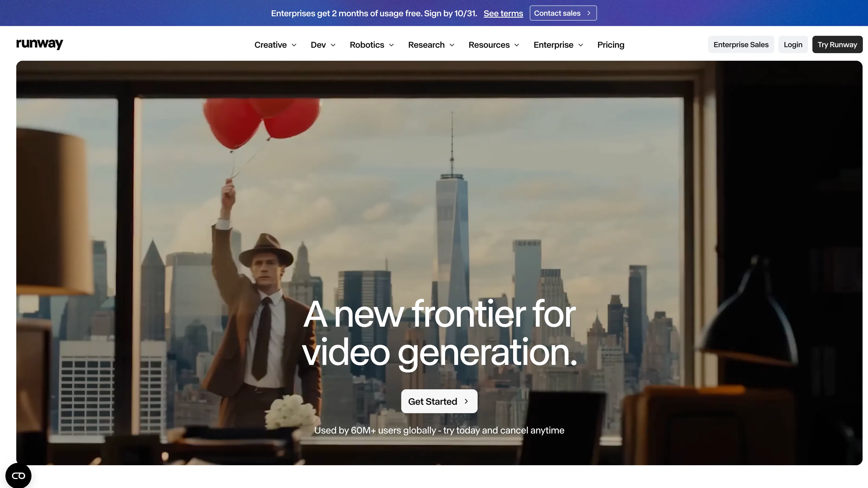868x488 pixels.
Task: Click the arrow icon in Contact sales
Action: [x=589, y=13]
